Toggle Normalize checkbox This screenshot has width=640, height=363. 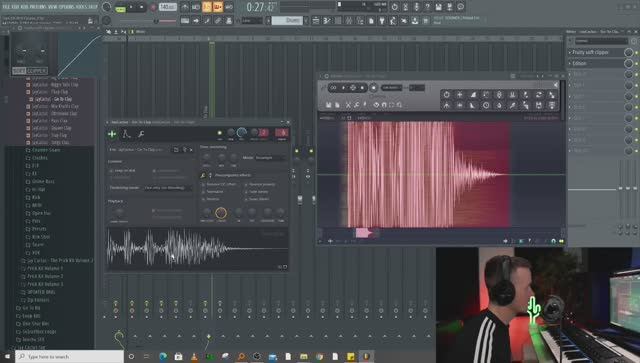(203, 192)
